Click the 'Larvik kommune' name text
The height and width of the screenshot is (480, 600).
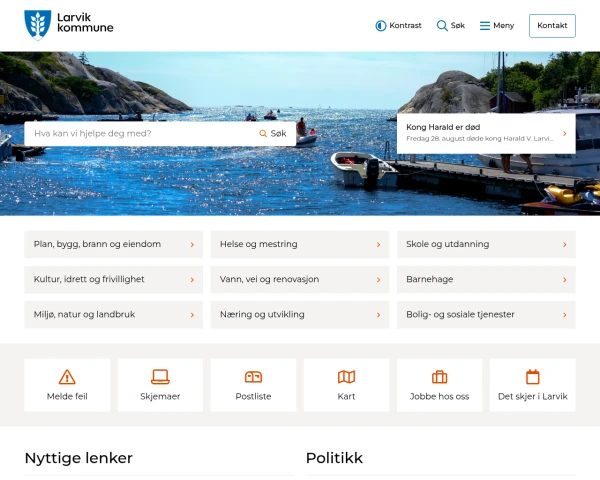pos(85,23)
